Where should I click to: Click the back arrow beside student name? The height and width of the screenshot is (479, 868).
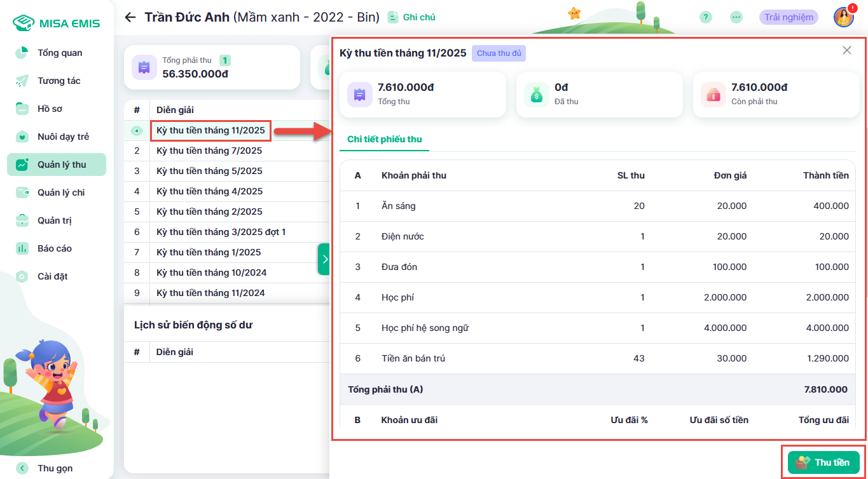pyautogui.click(x=130, y=17)
